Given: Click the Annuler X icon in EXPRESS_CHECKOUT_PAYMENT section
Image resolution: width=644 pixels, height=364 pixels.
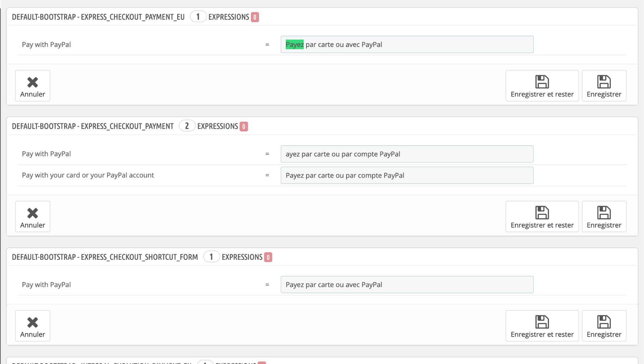Looking at the screenshot, I should (33, 213).
